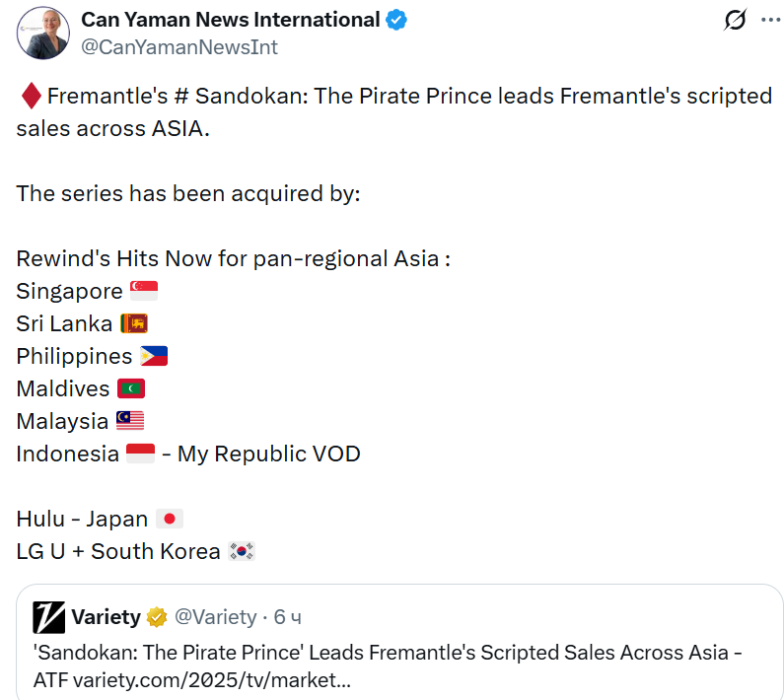
Task: Click the Grok explain icon
Action: click(734, 20)
